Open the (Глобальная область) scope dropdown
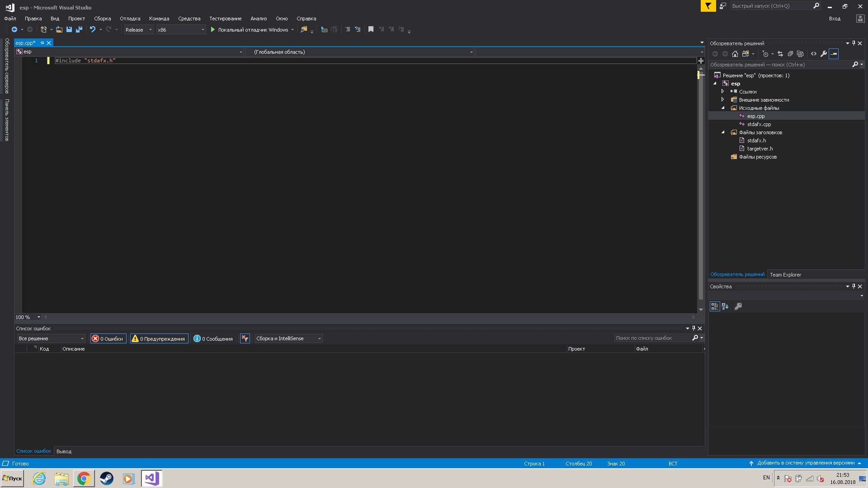868x488 pixels. click(359, 52)
